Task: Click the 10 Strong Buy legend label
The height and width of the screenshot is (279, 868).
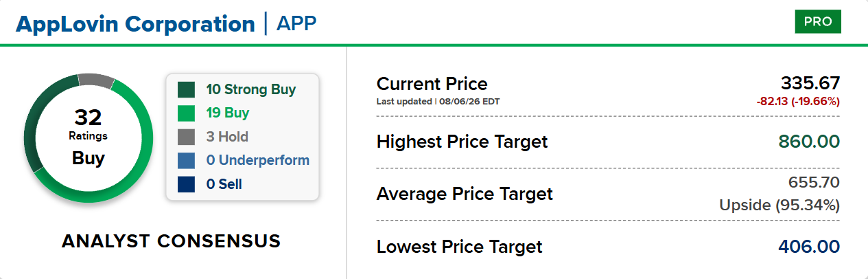Action: click(x=251, y=90)
